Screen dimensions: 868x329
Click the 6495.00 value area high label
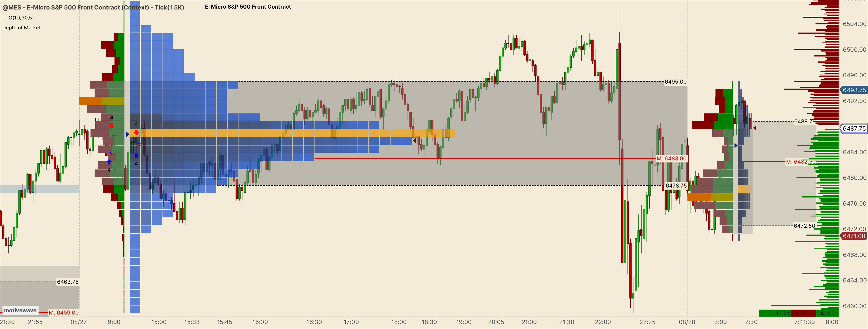click(x=675, y=82)
